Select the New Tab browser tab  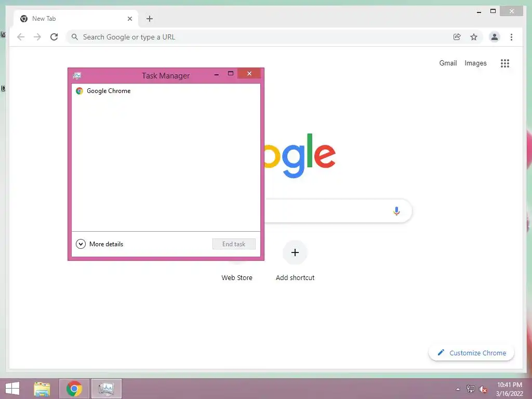(76, 19)
